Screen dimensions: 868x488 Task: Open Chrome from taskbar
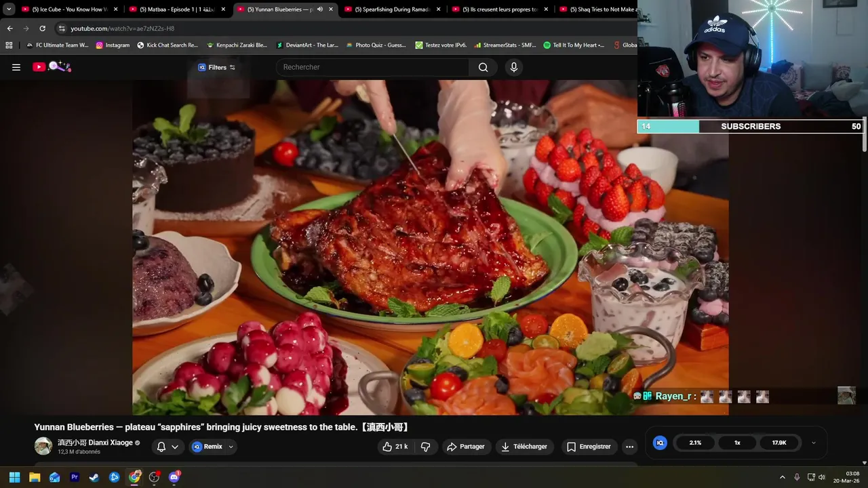134,477
